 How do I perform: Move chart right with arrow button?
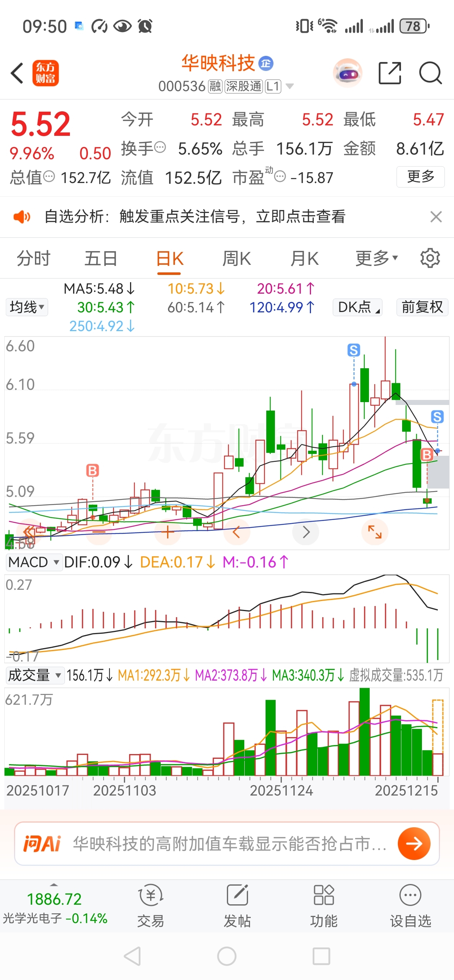tap(306, 532)
